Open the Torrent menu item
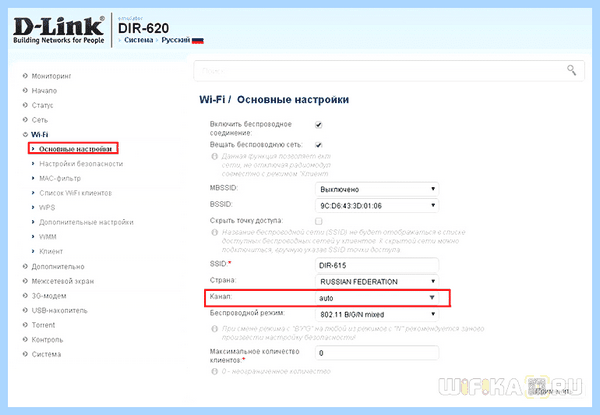The image size is (600, 415). (43, 325)
